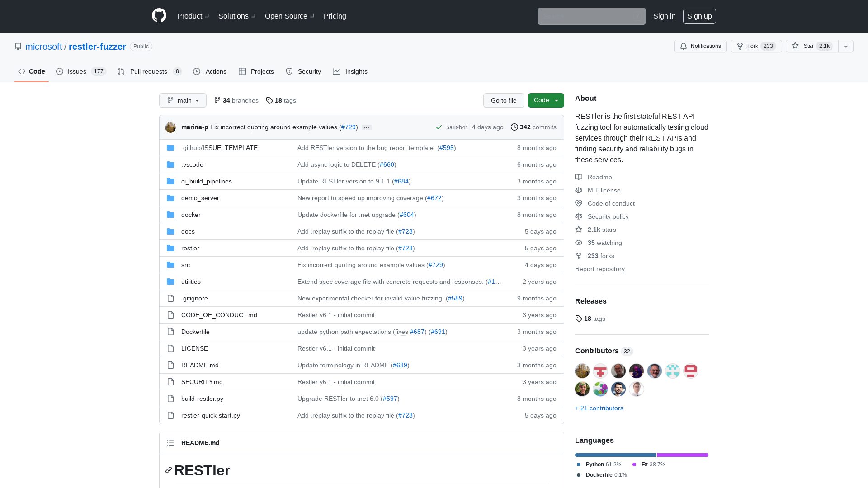Open commit hash 5a89b41
868x488 pixels.
457,127
